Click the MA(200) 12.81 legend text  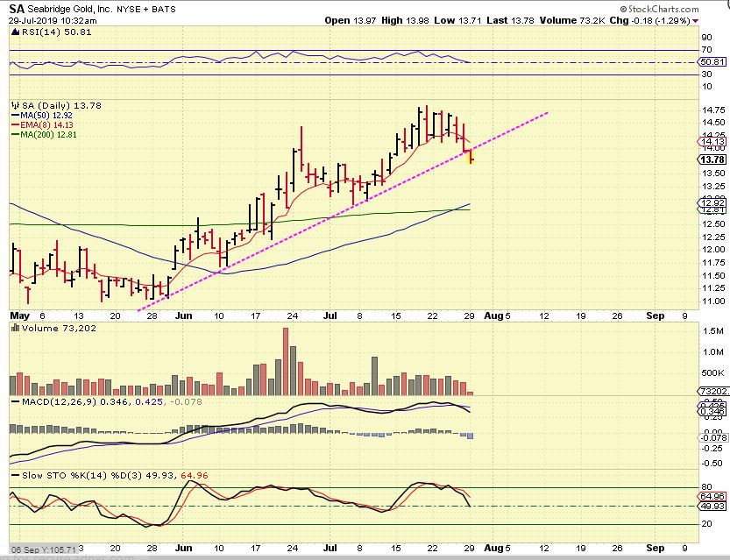point(48,135)
